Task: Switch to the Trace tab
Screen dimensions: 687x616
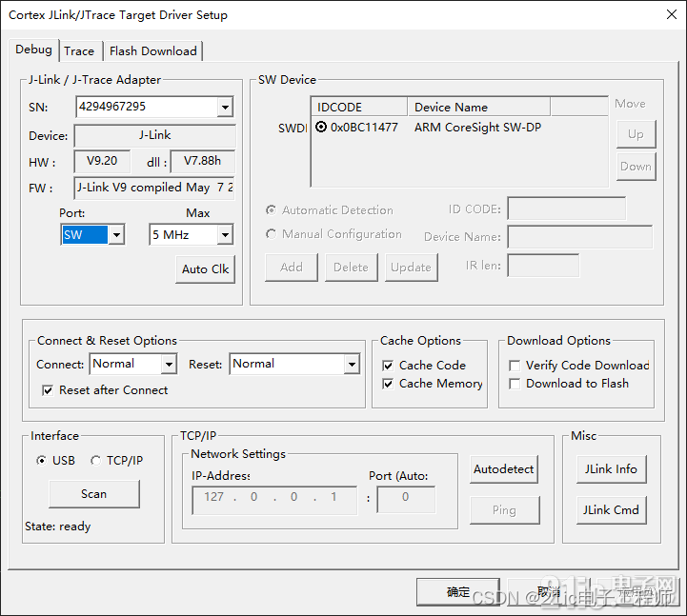Action: (79, 51)
